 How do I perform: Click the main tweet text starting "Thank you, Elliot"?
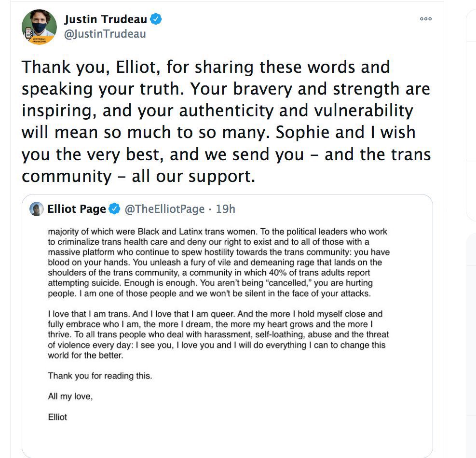click(x=226, y=121)
